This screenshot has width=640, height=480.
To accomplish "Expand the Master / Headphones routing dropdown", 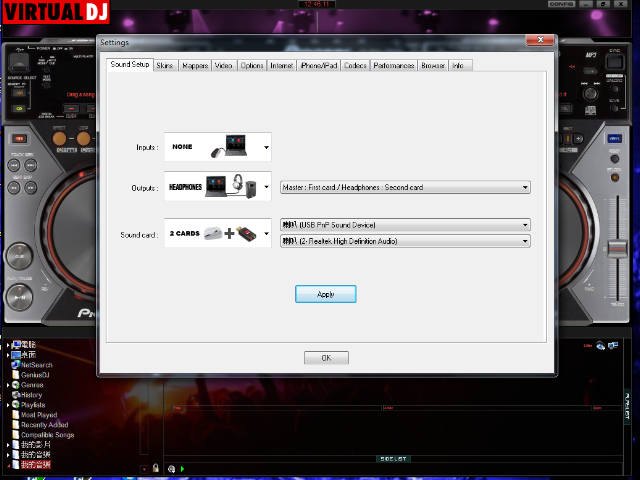I will point(405,187).
